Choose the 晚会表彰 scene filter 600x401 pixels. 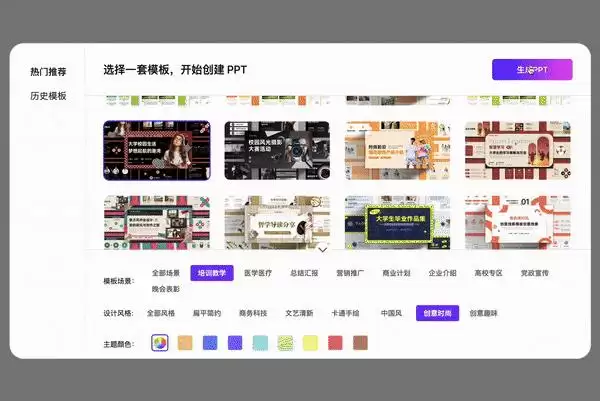click(166, 289)
